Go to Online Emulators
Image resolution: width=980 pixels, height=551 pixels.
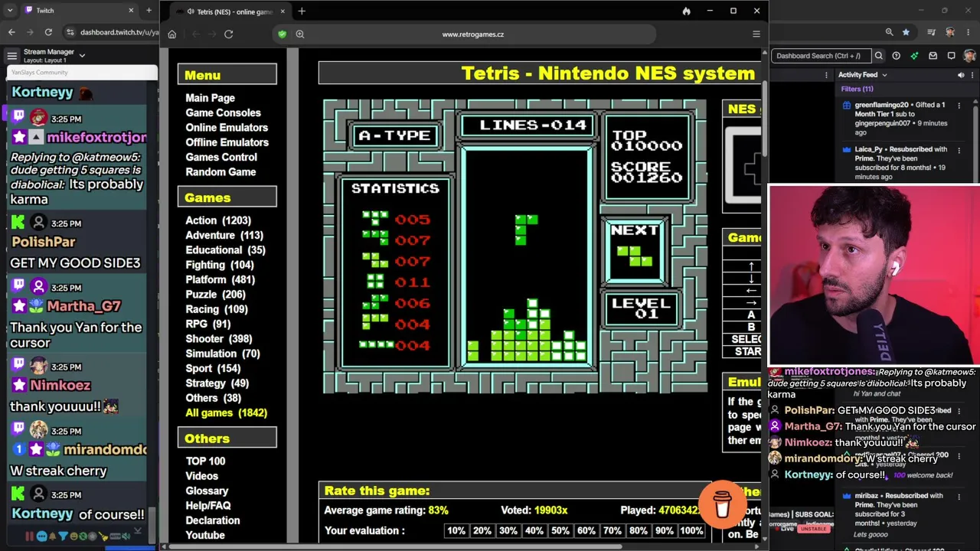tap(227, 128)
